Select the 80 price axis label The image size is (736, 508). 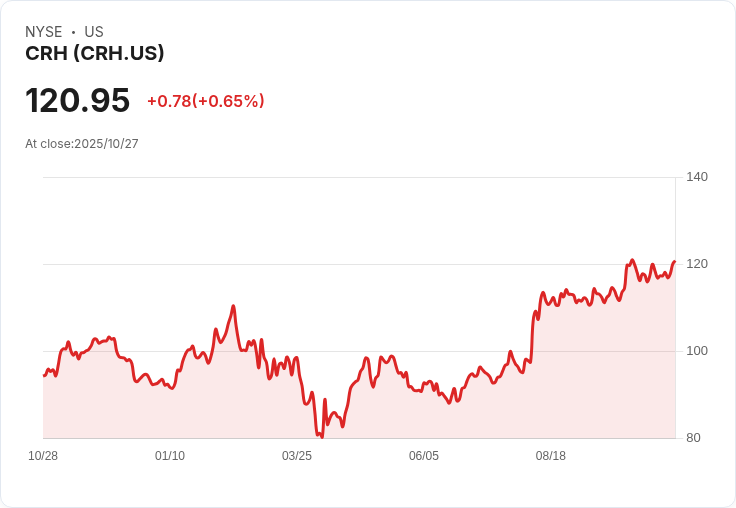tap(694, 438)
